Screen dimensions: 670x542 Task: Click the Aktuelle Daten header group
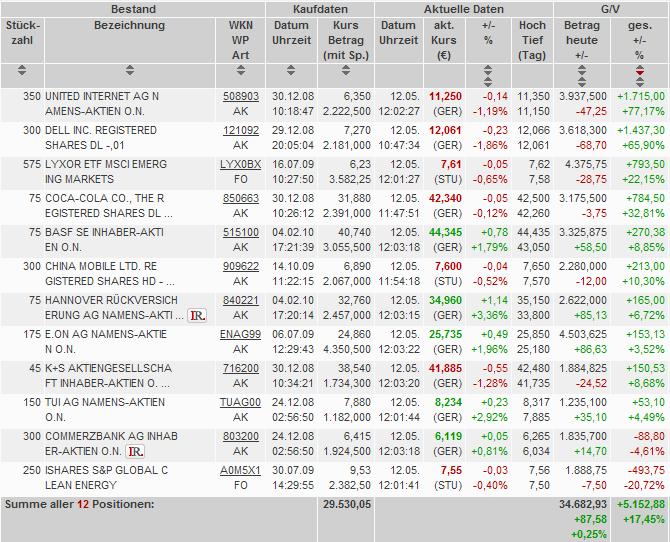point(464,9)
